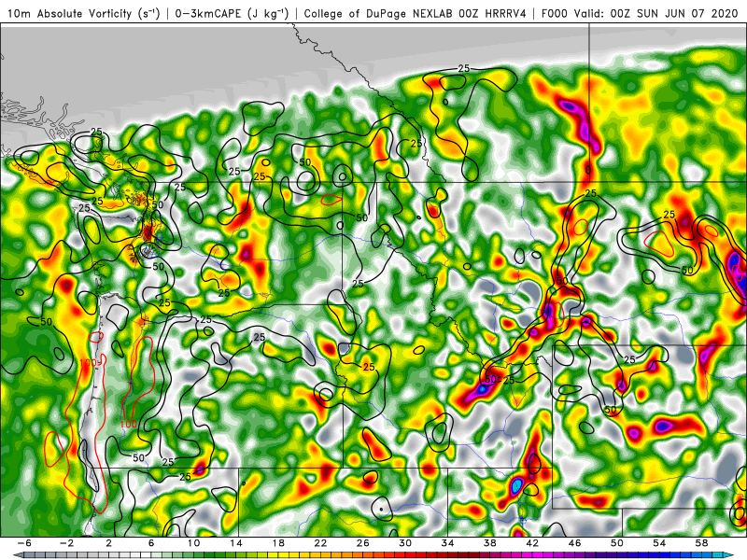Click the '30' color scale tick label

coord(405,543)
